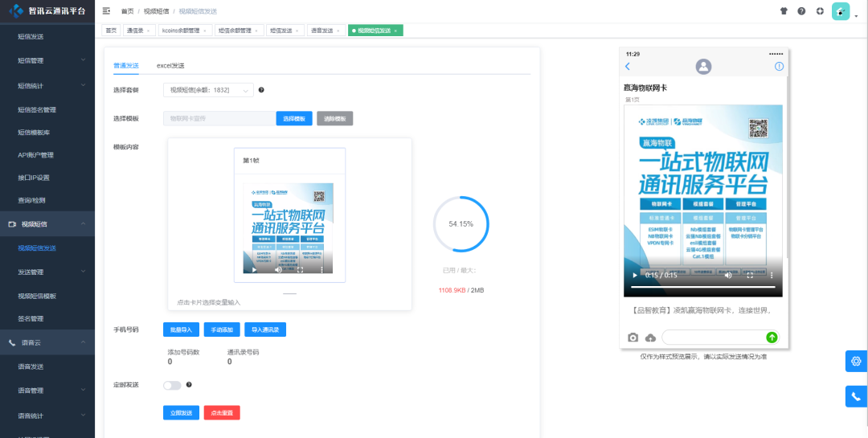Viewport: 868px width, 438px height.
Task: Tap the back arrow in phone preview
Action: pos(627,67)
